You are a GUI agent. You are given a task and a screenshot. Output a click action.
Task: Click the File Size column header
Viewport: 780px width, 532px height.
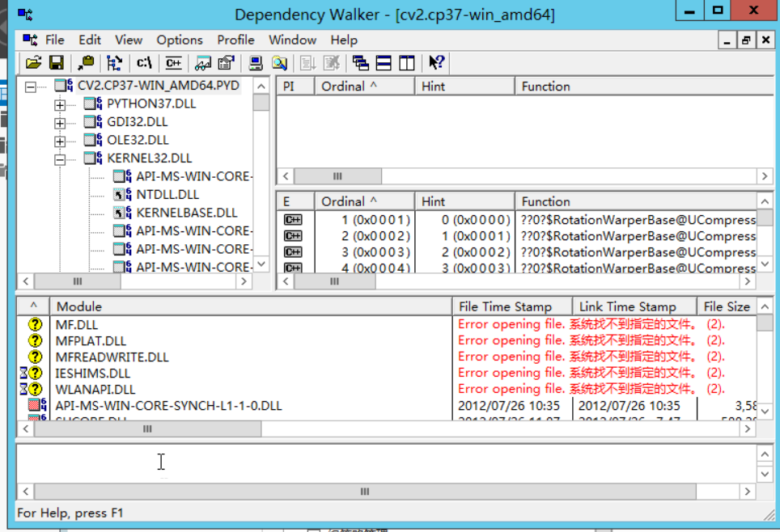pos(727,306)
